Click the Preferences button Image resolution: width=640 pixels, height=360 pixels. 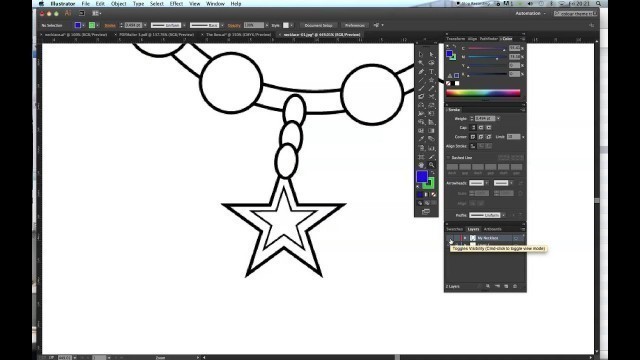[x=355, y=25]
